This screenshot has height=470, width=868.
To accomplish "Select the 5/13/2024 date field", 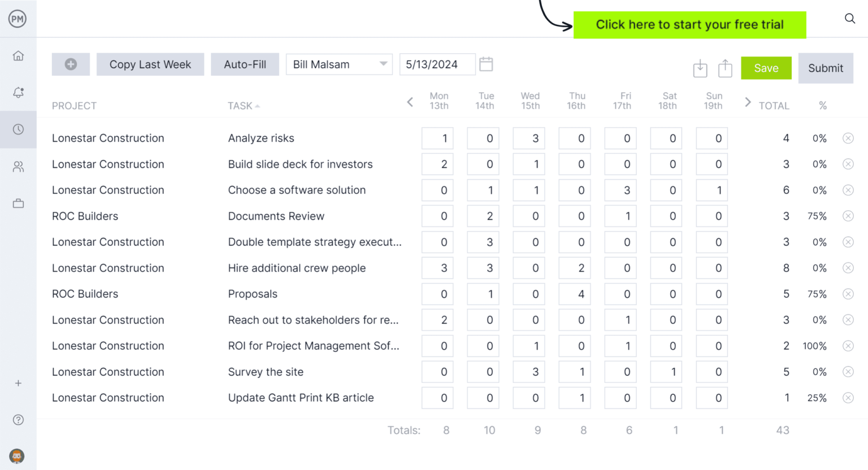I will point(437,64).
